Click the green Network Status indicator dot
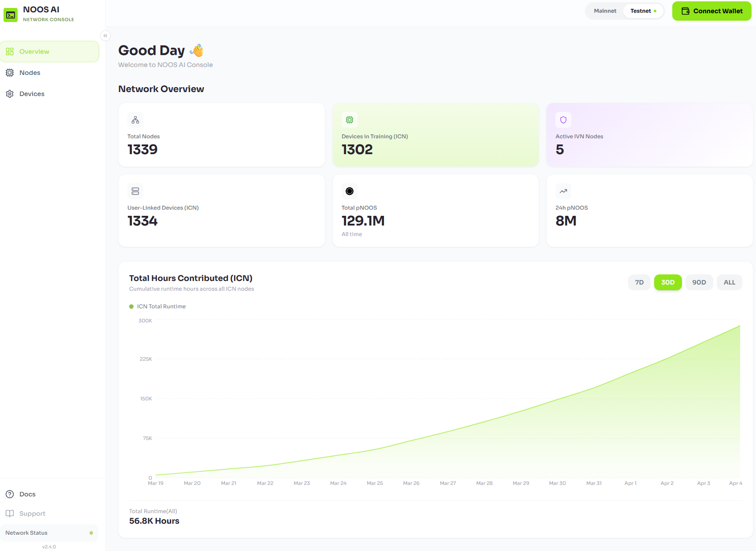This screenshot has height=551, width=756. click(x=91, y=533)
